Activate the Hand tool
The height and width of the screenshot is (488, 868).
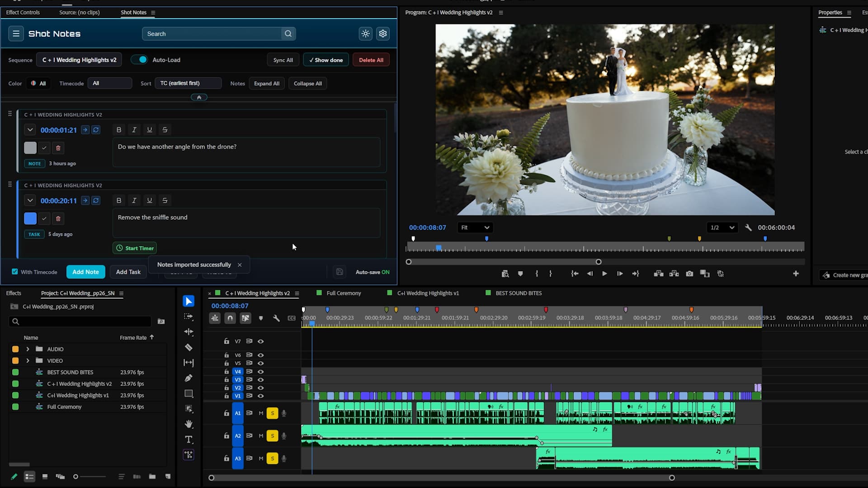click(189, 424)
